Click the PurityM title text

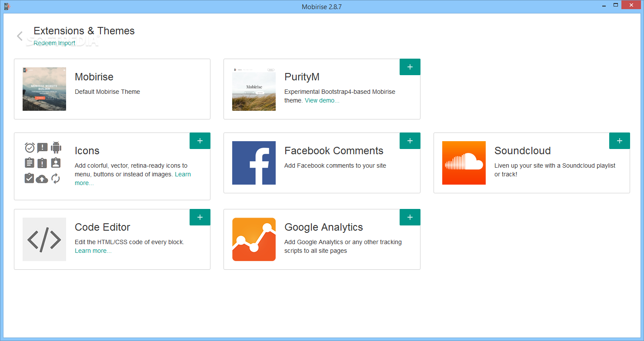click(302, 77)
